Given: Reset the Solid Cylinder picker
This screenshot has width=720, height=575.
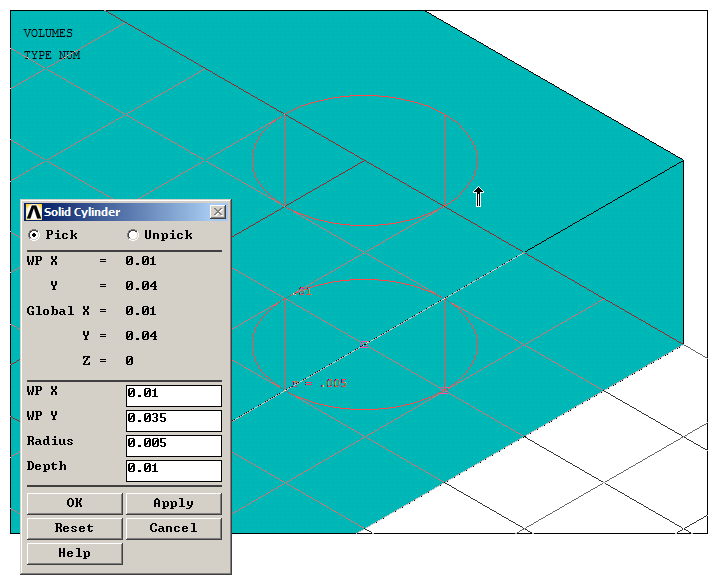Looking at the screenshot, I should (74, 528).
